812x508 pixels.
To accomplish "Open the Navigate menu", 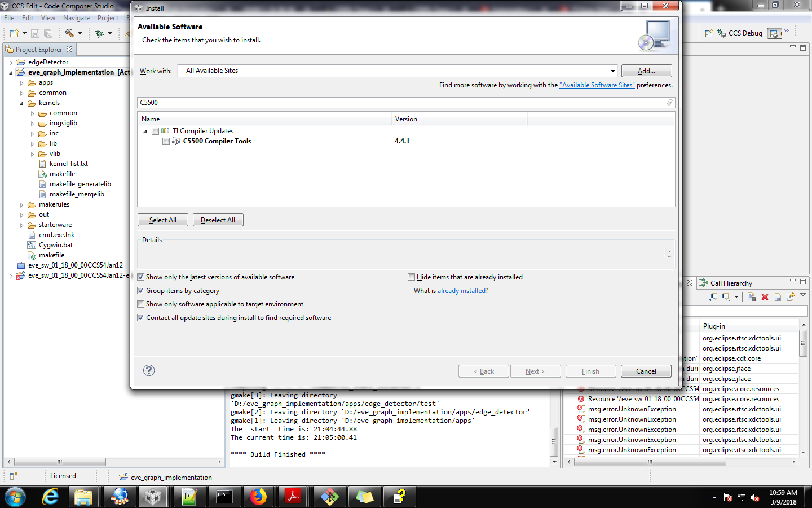I will coord(76,18).
